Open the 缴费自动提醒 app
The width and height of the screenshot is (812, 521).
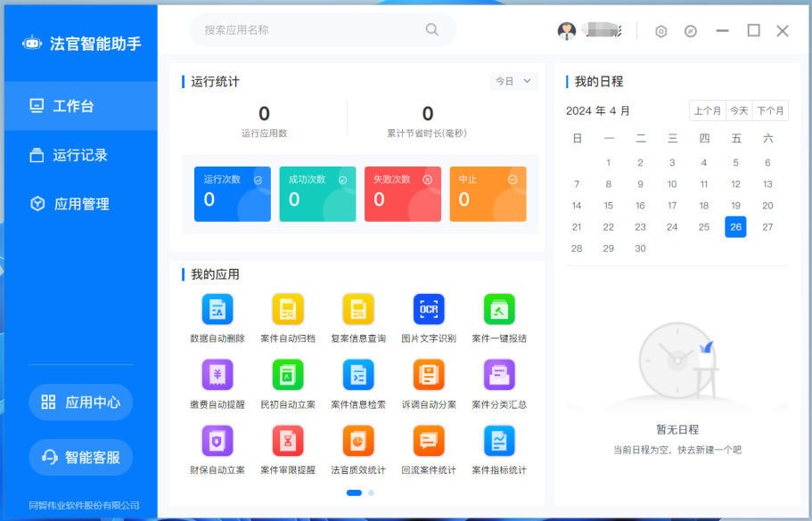(217, 375)
